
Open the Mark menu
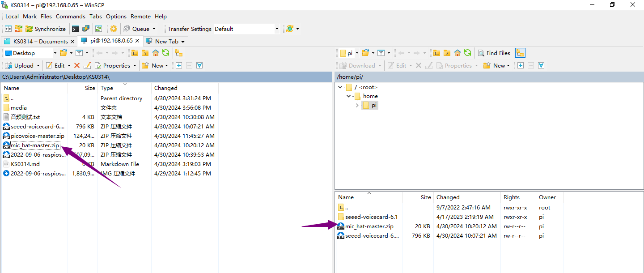tap(30, 16)
